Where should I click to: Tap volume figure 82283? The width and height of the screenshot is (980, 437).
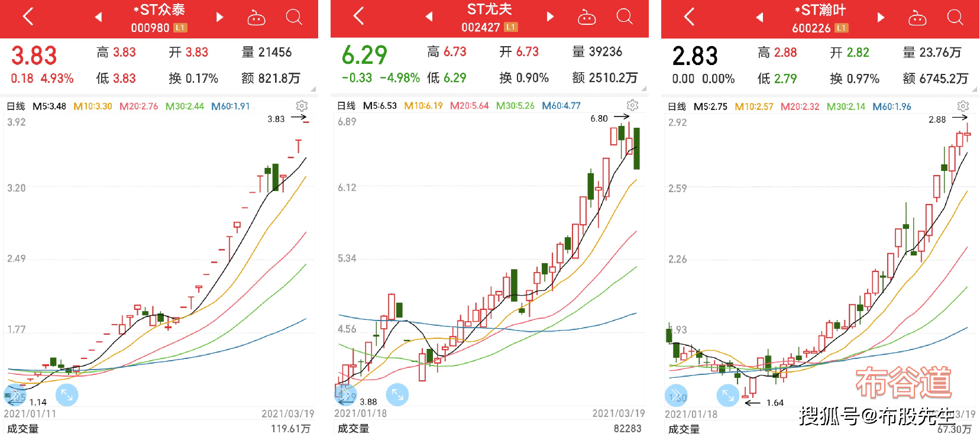click(x=628, y=428)
